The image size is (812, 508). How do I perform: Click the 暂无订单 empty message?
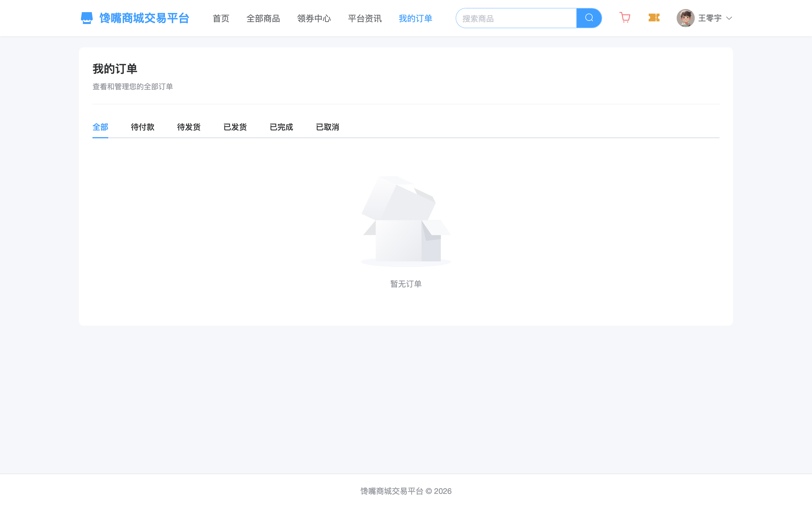pyautogui.click(x=406, y=284)
